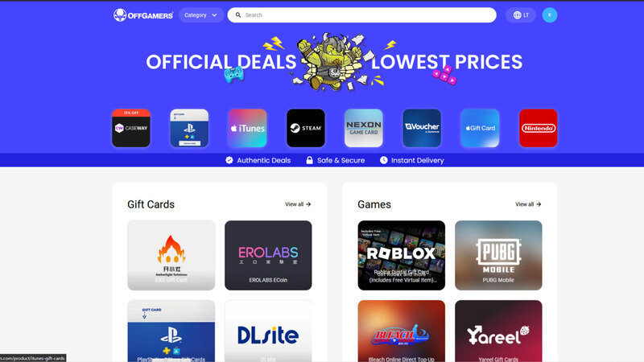644x362 pixels.
Task: View all Games
Action: [x=528, y=204]
